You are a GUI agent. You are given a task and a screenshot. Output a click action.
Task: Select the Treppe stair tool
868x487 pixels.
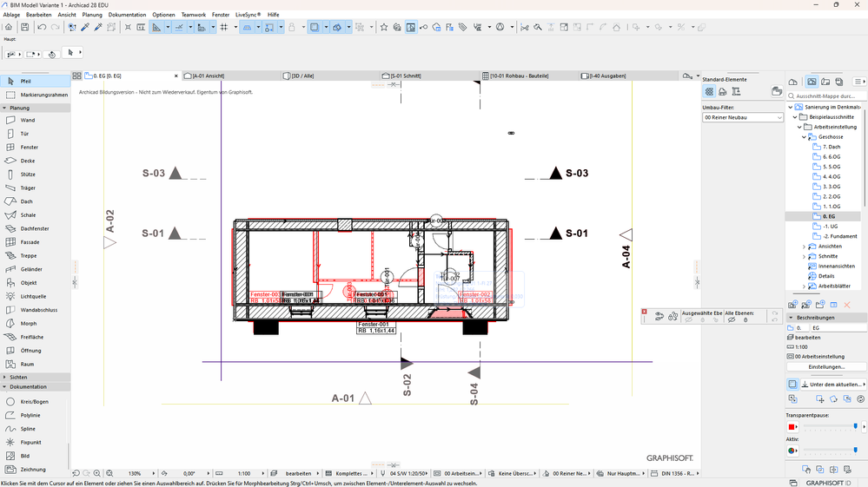click(x=28, y=255)
